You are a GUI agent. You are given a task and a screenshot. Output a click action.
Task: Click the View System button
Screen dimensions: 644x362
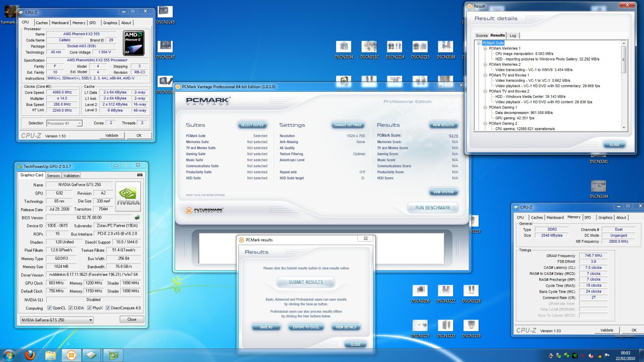click(x=443, y=192)
